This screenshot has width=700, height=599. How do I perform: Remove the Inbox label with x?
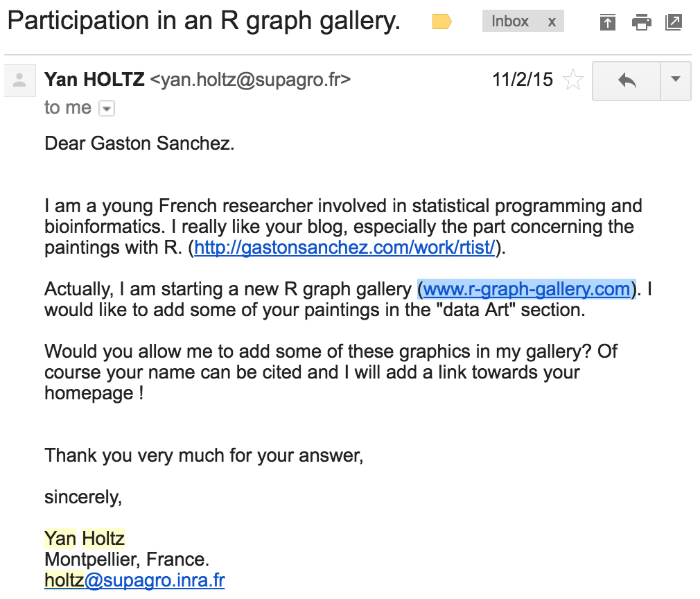552,21
